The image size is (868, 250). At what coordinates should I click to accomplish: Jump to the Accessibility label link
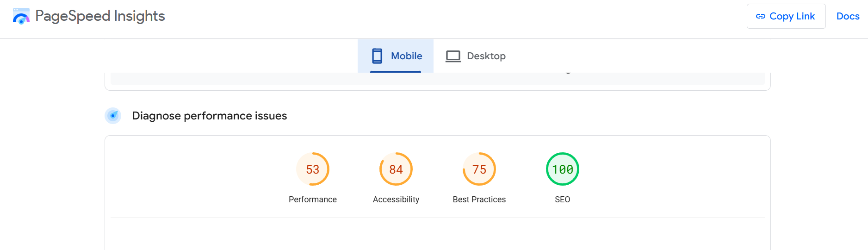pyautogui.click(x=396, y=200)
